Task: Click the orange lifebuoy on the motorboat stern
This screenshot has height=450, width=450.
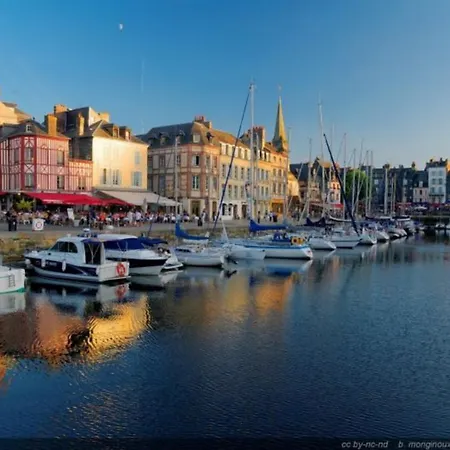Action: tap(121, 269)
